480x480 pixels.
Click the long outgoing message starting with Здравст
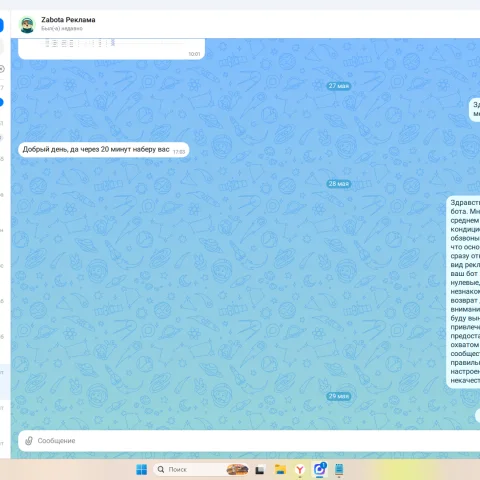click(463, 292)
